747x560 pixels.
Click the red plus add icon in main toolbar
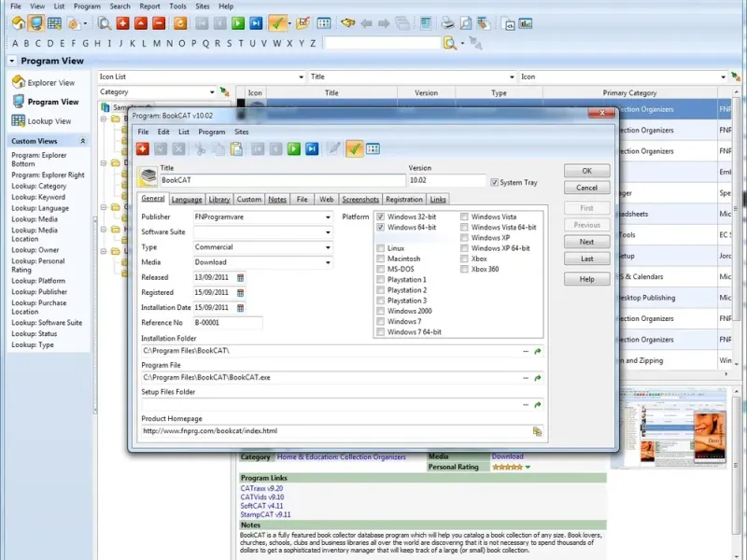coord(122,22)
